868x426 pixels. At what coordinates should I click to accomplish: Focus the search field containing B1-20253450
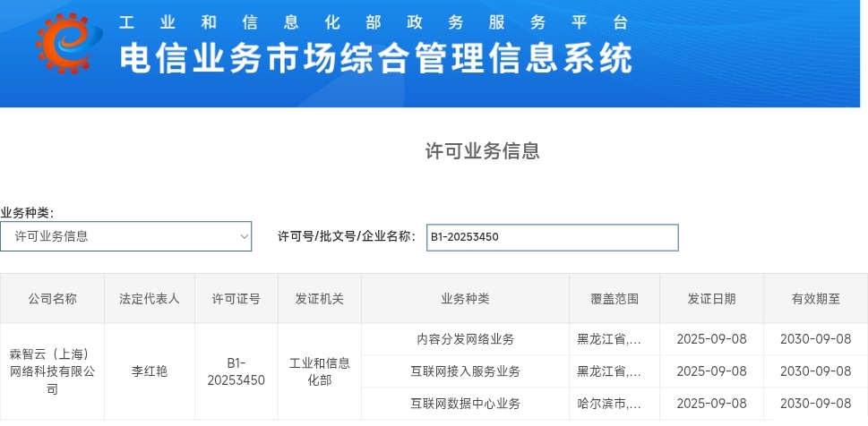pyautogui.click(x=552, y=237)
